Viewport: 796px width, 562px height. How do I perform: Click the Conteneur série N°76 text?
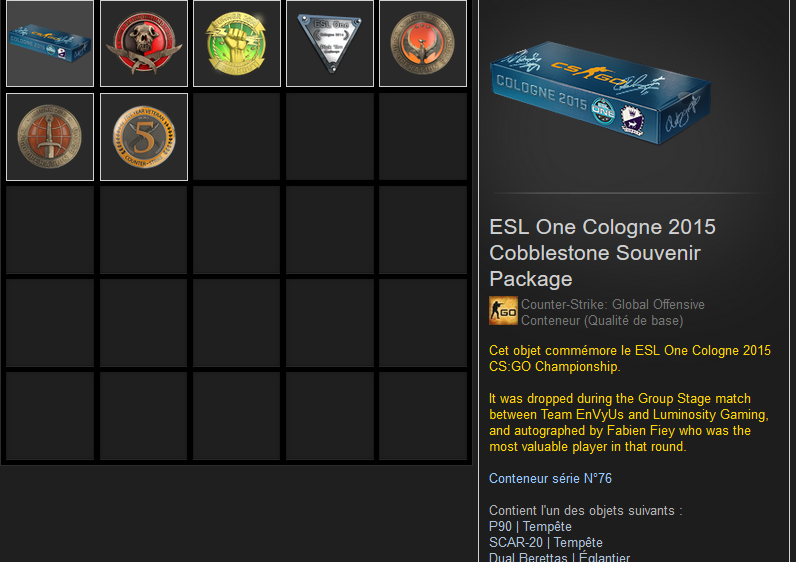click(x=550, y=478)
